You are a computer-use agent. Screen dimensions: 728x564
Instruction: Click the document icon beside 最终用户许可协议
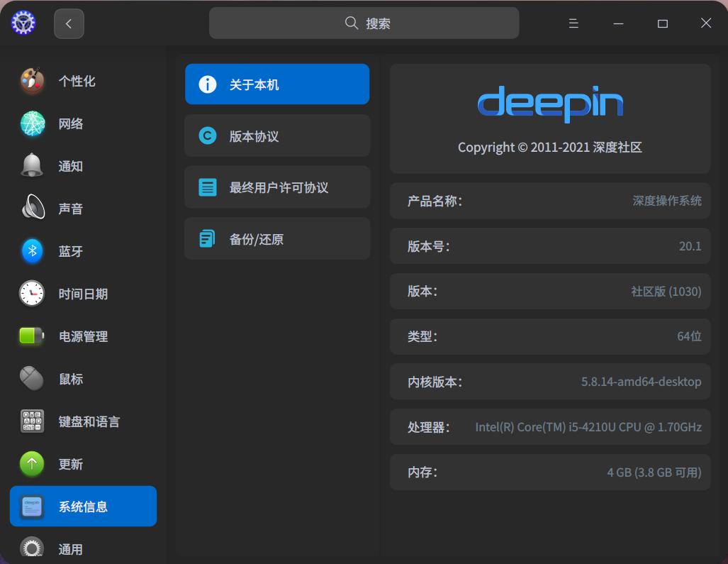pyautogui.click(x=208, y=188)
